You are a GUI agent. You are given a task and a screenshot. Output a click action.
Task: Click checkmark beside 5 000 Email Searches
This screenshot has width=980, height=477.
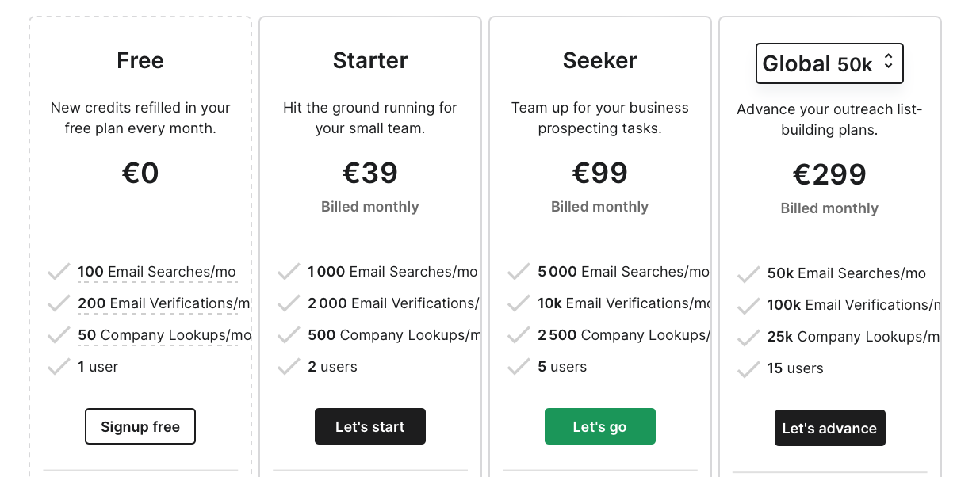click(519, 272)
